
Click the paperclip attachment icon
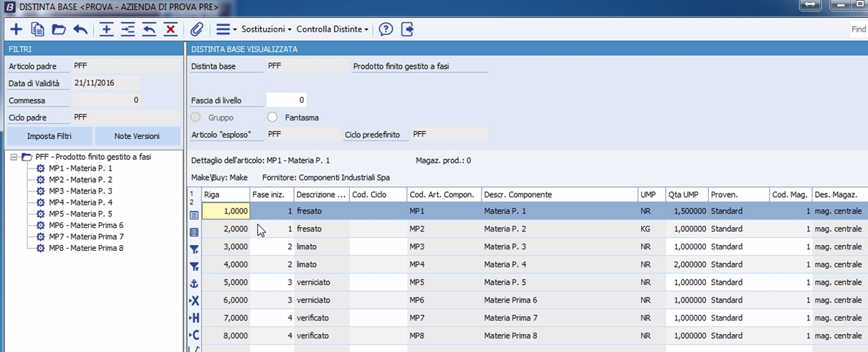point(196,29)
